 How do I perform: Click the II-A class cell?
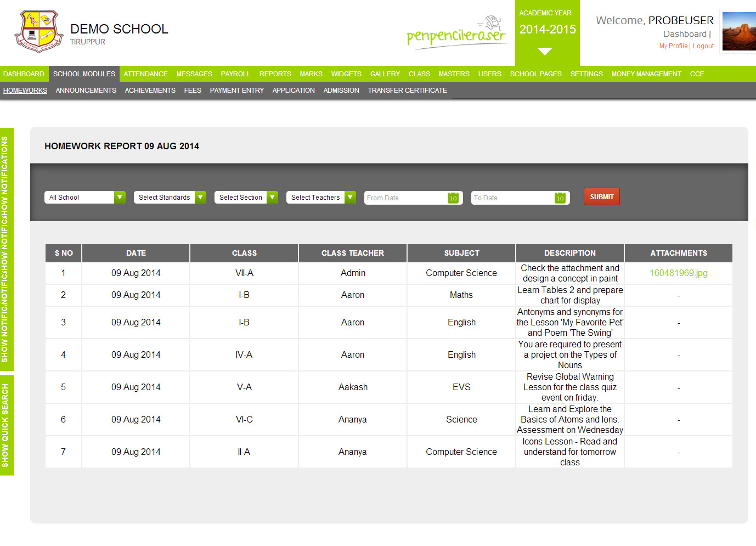[x=244, y=452]
